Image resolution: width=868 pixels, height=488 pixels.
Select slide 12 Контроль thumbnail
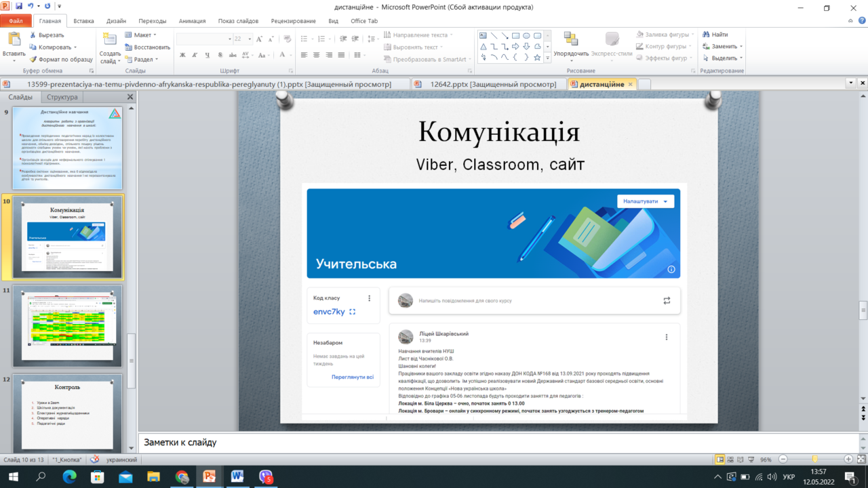(68, 414)
